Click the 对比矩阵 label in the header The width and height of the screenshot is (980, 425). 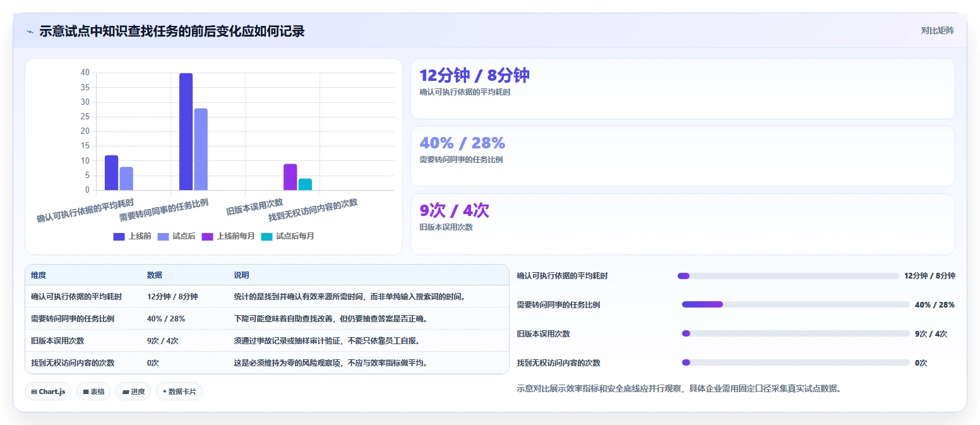pyautogui.click(x=937, y=30)
